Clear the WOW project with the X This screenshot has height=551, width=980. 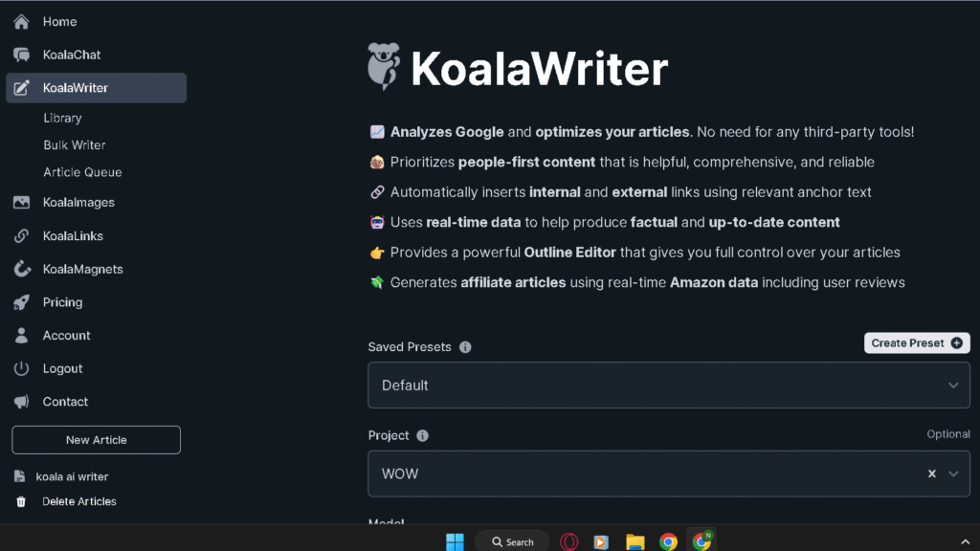(931, 474)
